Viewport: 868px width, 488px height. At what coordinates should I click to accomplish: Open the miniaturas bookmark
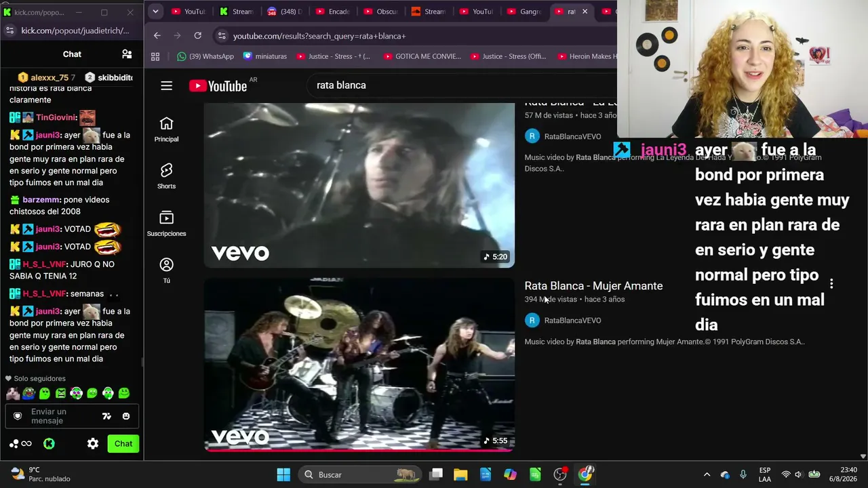pyautogui.click(x=265, y=56)
